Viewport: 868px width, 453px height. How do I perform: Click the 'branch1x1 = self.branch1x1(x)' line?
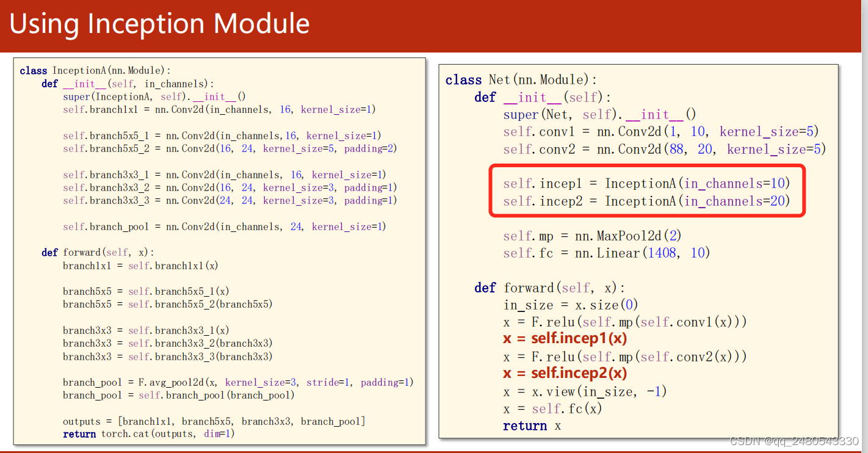tap(140, 266)
